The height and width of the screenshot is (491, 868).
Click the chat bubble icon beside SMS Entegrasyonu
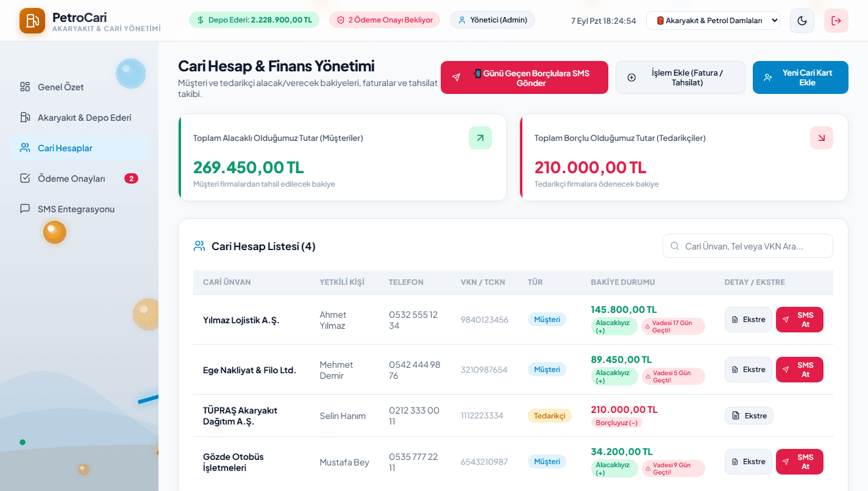[25, 209]
